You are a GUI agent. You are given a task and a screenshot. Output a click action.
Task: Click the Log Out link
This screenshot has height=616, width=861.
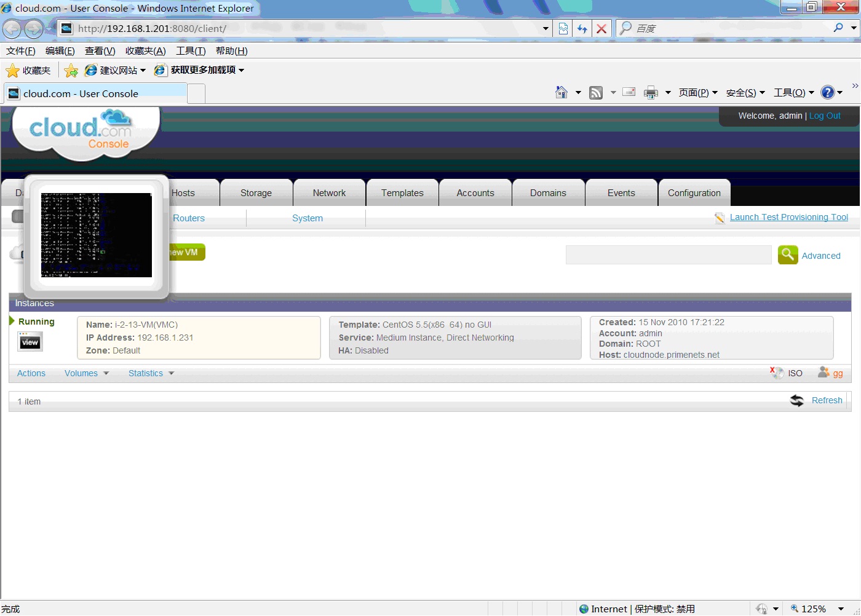coord(825,116)
